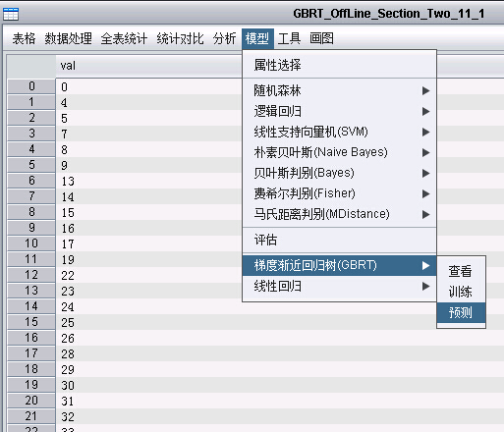This screenshot has width=504, height=432.
Task: Click cell with value 9
Action: (x=149, y=165)
